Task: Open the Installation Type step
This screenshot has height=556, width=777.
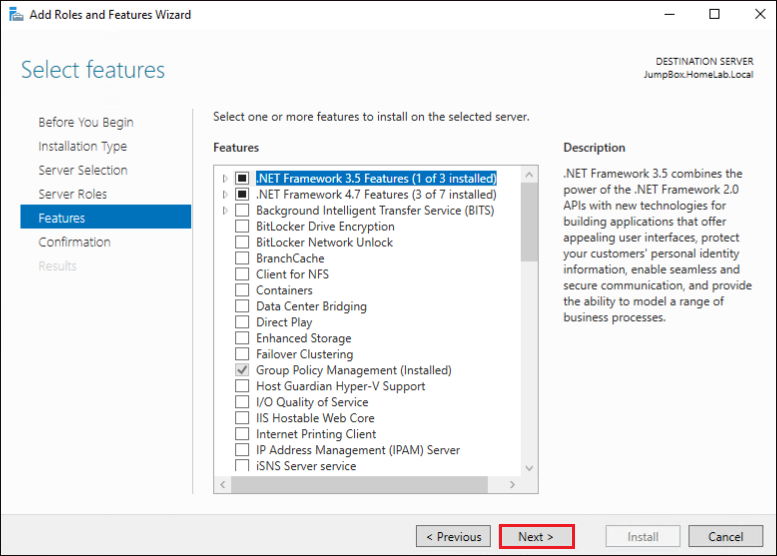Action: [x=82, y=146]
